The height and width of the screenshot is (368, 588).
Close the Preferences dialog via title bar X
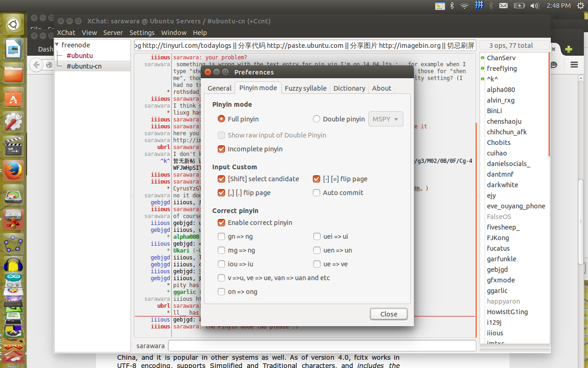point(208,72)
